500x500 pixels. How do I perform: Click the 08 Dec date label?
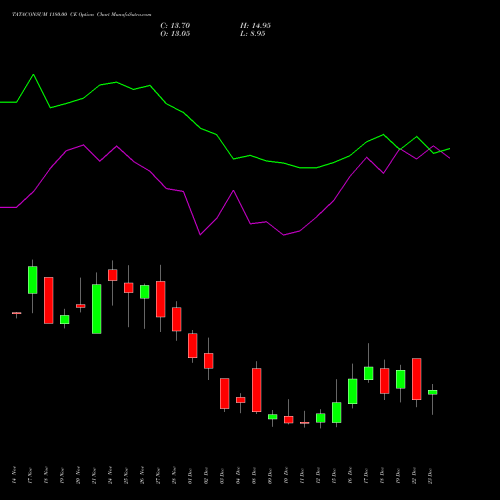[254, 475]
